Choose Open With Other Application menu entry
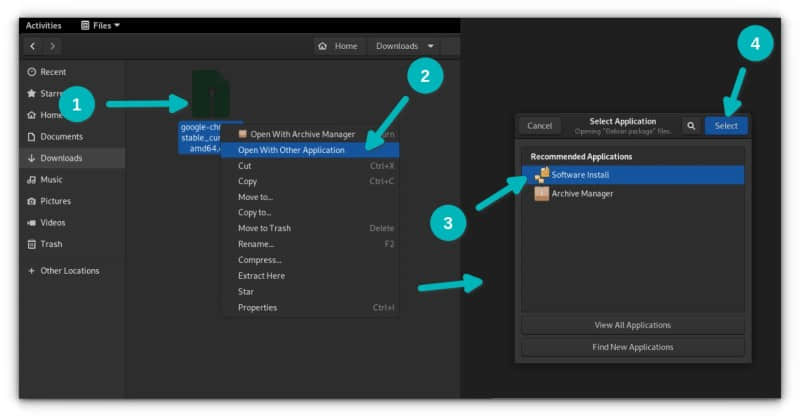Viewport: 800px width, 419px height. pos(291,150)
